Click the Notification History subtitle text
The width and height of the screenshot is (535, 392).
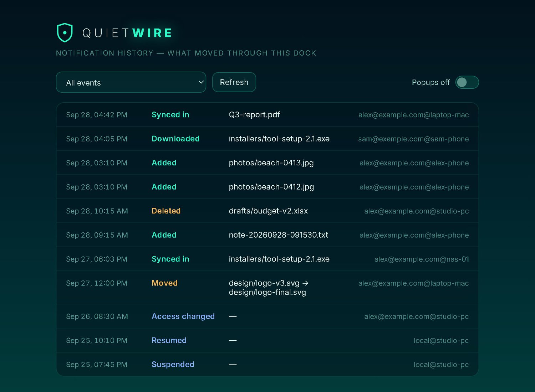(x=186, y=53)
